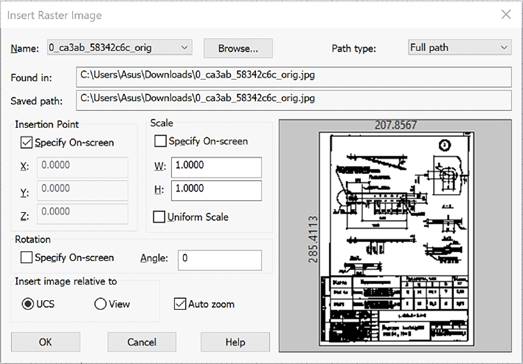Confirm with the OK button
The width and height of the screenshot is (523, 364).
(x=45, y=342)
